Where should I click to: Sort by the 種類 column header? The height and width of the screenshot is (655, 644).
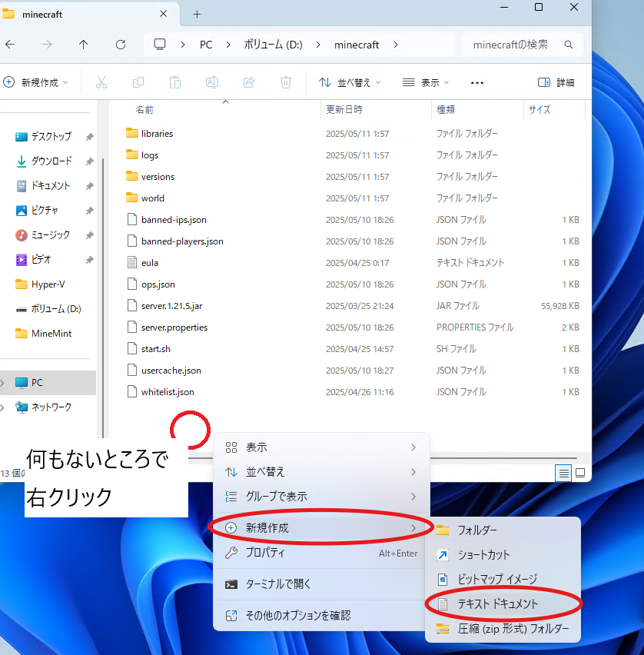click(446, 109)
